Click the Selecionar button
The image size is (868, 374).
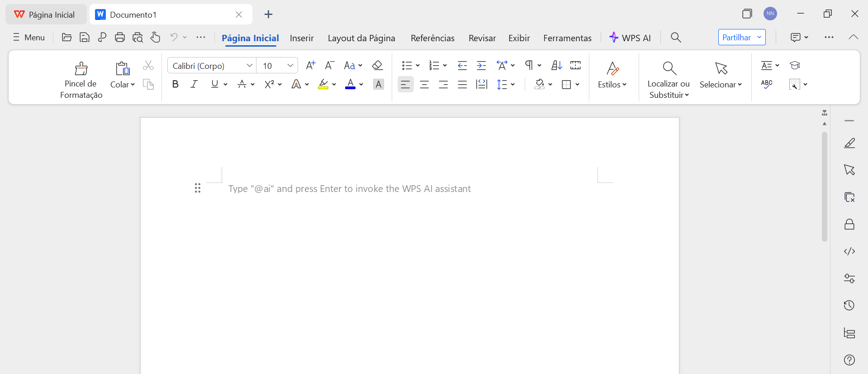point(721,75)
